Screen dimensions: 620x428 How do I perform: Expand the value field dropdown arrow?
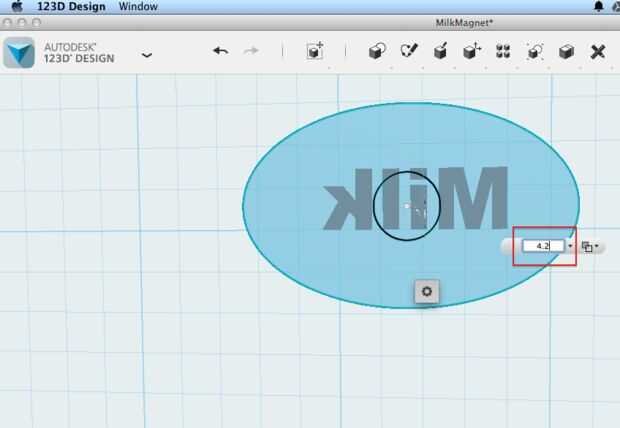click(570, 246)
